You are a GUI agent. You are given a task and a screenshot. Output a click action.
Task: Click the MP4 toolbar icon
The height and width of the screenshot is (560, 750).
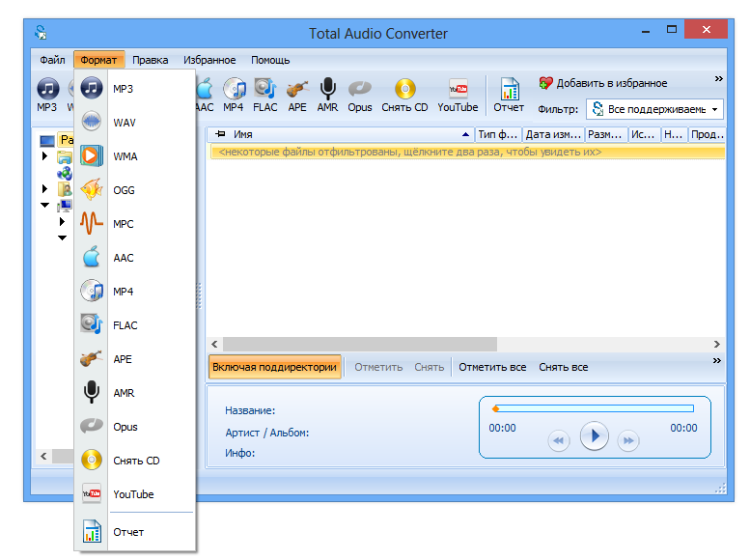pyautogui.click(x=234, y=95)
